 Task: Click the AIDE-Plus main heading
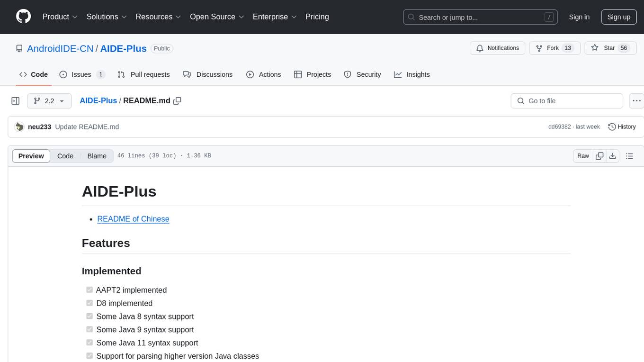119,191
